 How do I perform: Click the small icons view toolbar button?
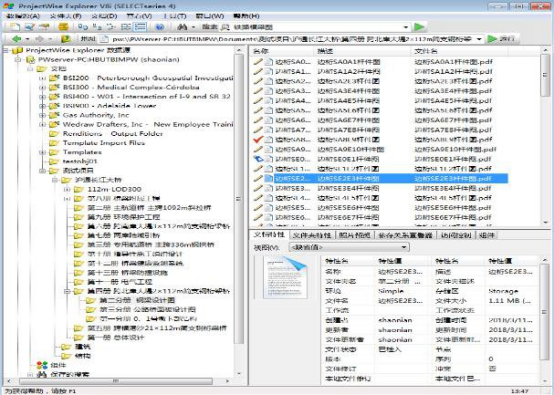click(97, 27)
